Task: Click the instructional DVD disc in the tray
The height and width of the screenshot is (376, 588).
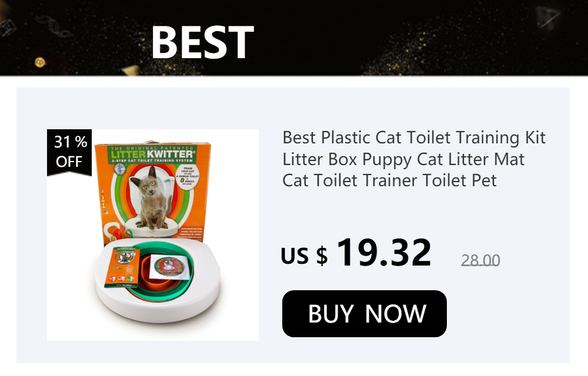Action: pos(169,266)
